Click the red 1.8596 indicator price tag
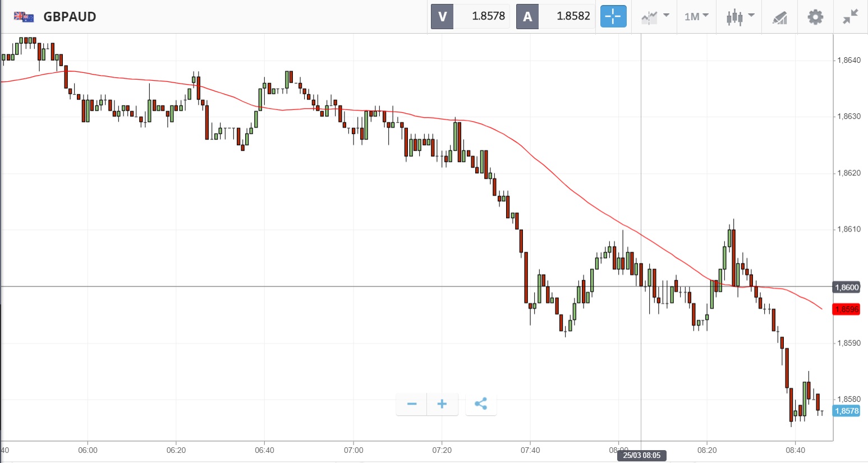The width and height of the screenshot is (868, 463). [846, 309]
